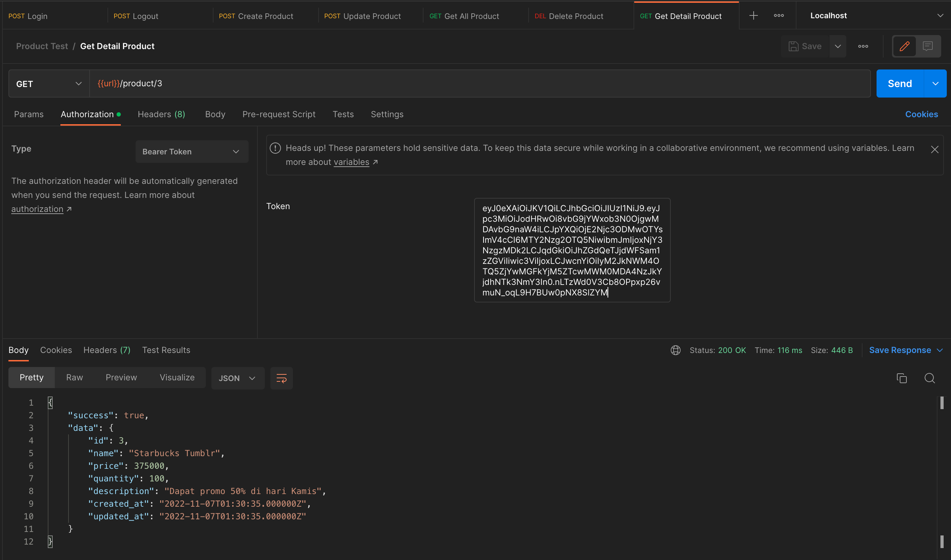
Task: Click the pencil edit mode icon
Action: pyautogui.click(x=904, y=46)
